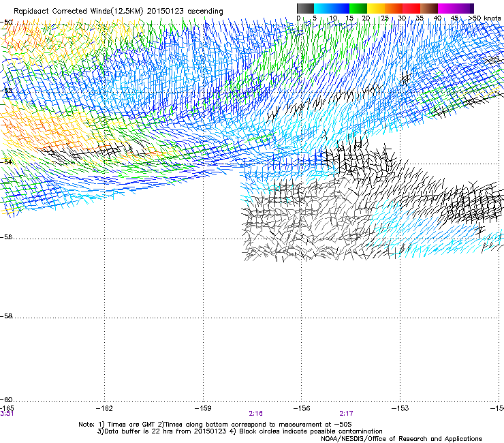Screen dimensions: 504x443
Task: Click the purple '3:51' time label
Action: click(7, 414)
